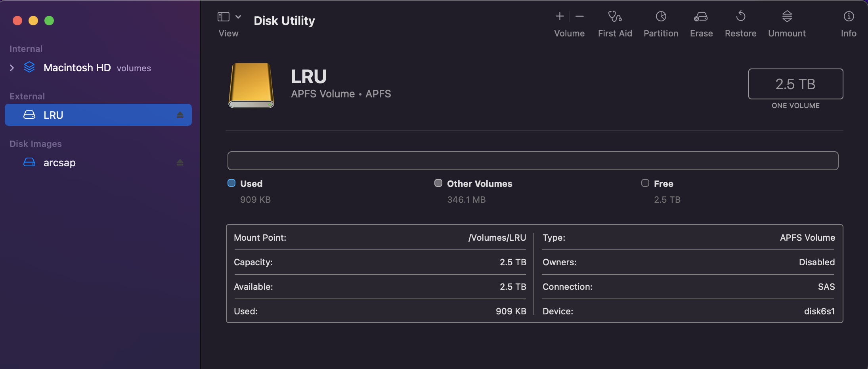Click the '/Volumes/LRU' mount point value
The height and width of the screenshot is (369, 868).
click(497, 238)
